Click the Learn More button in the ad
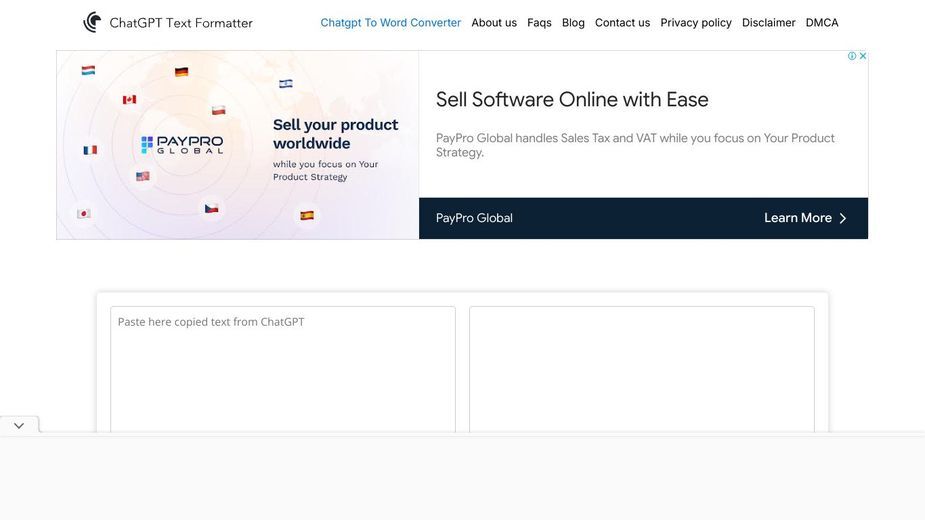This screenshot has width=925, height=520. click(805, 218)
